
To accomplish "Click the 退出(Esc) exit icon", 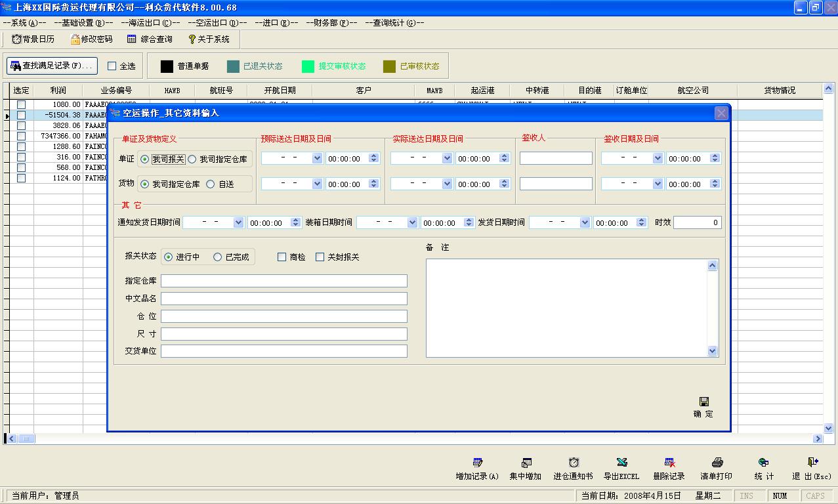I will click(x=812, y=463).
